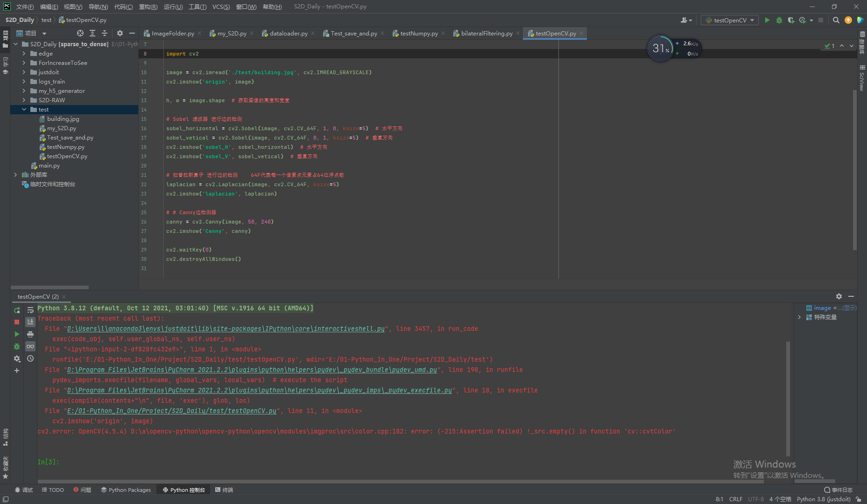
Task: Minimize the console panel with minus icon
Action: (851, 296)
